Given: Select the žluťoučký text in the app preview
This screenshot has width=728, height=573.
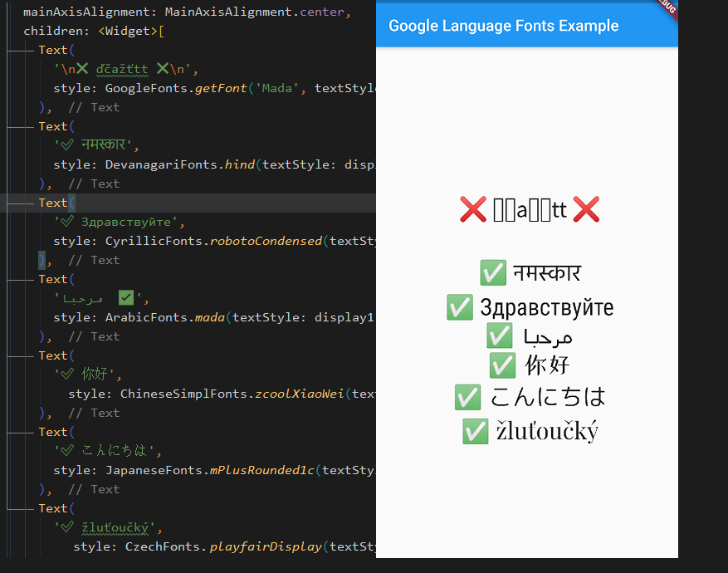Looking at the screenshot, I should point(547,431).
